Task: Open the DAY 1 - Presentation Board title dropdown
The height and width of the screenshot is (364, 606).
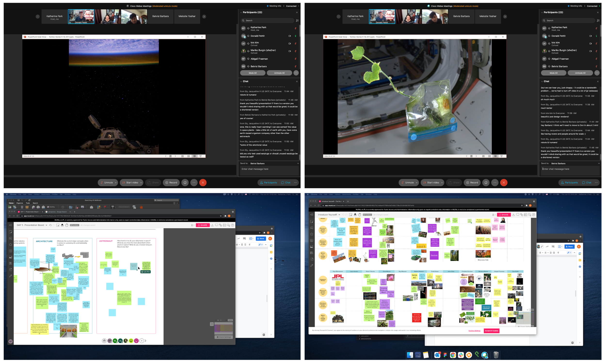Action: click(x=46, y=225)
